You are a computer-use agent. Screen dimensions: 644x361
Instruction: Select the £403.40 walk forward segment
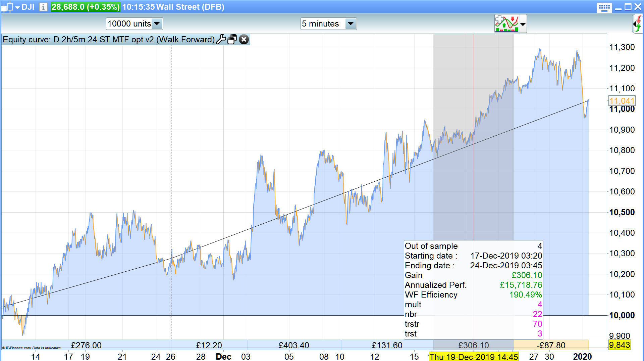coord(294,345)
